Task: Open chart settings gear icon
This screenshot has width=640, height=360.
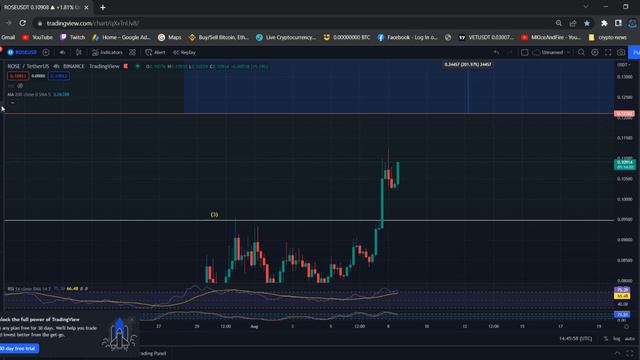Action: click(x=595, y=52)
